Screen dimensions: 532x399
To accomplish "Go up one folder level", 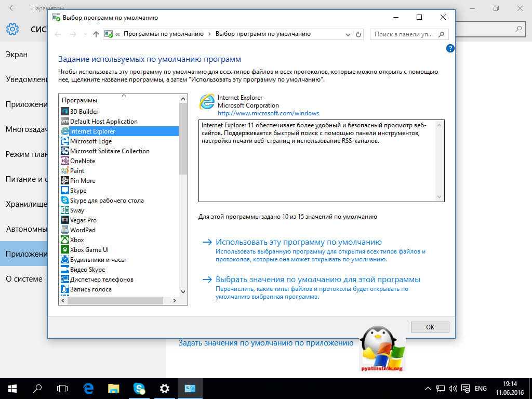I will [96, 34].
